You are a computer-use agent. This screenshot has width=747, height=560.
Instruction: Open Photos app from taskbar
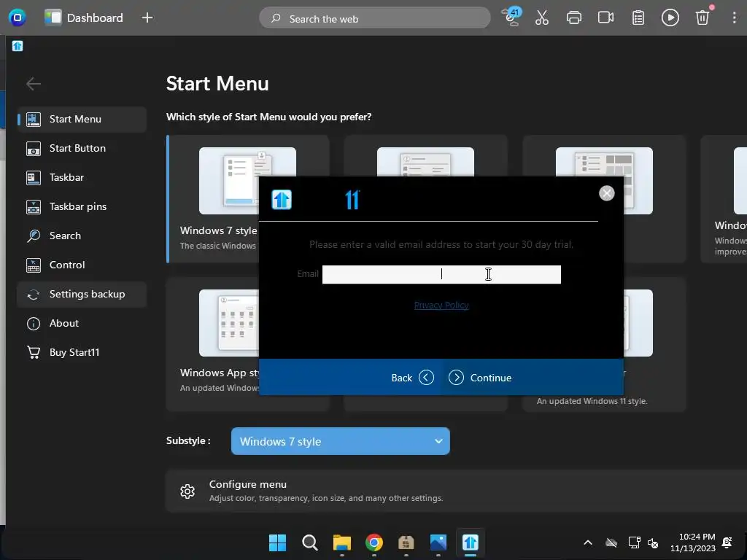438,542
